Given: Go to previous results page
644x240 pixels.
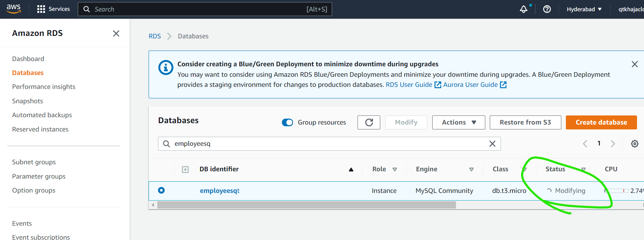Looking at the screenshot, I should tap(585, 144).
